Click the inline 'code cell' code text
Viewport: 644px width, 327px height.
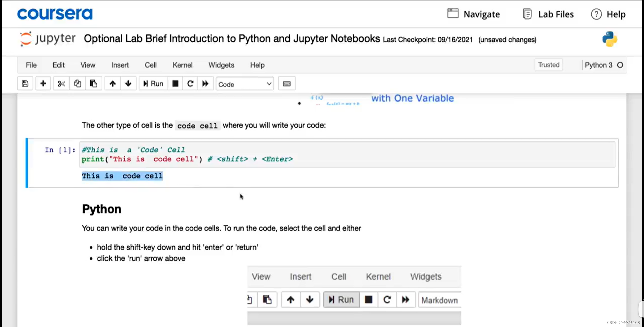197,126
